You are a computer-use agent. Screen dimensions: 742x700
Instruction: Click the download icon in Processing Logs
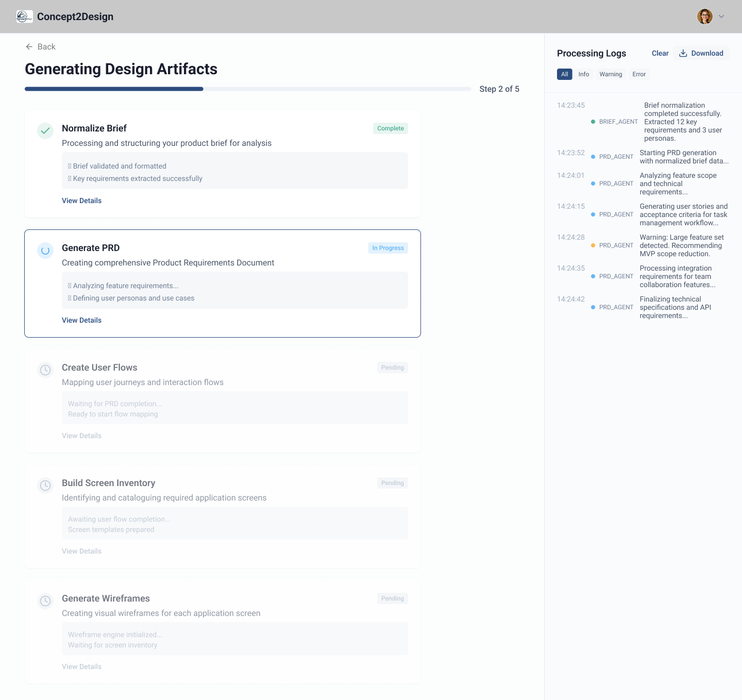tap(683, 53)
